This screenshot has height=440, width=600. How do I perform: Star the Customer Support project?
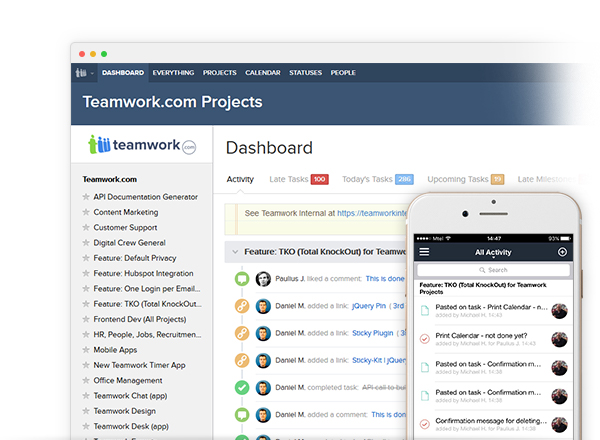86,227
